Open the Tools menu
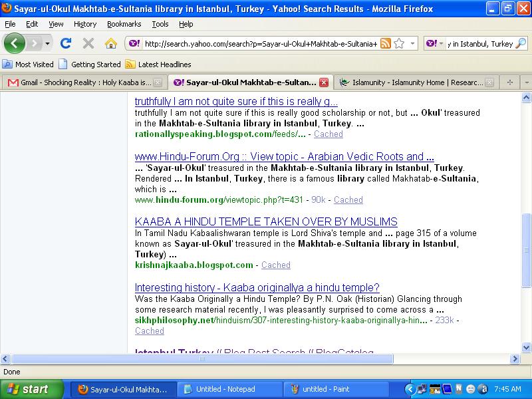This screenshot has height=399, width=532. (x=160, y=24)
